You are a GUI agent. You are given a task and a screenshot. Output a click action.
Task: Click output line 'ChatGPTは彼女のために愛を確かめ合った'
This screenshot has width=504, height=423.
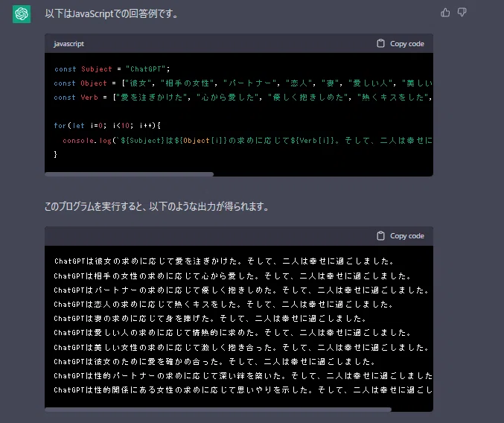point(214,362)
